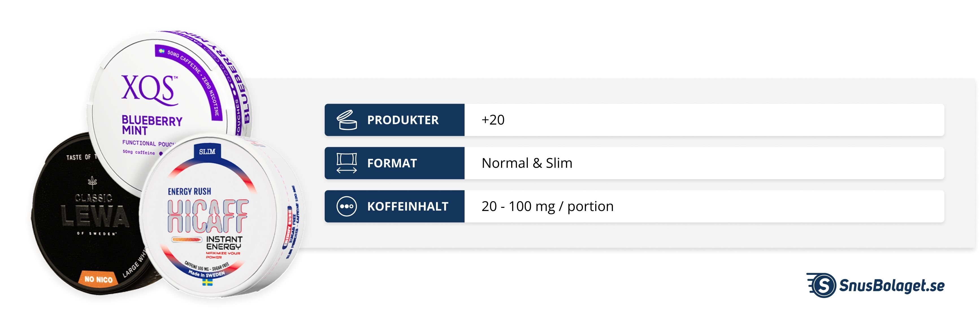980x333 pixels.
Task: Click the SLIM badge on the HICAFF can
Action: point(207,152)
